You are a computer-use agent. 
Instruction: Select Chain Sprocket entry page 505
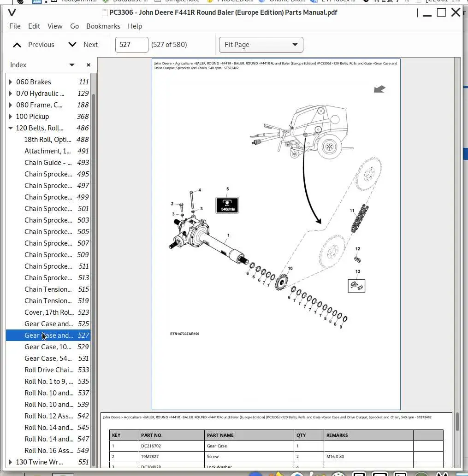[x=48, y=232]
